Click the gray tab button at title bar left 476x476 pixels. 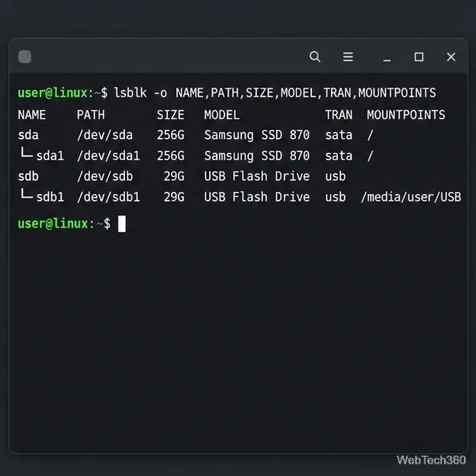25,56
